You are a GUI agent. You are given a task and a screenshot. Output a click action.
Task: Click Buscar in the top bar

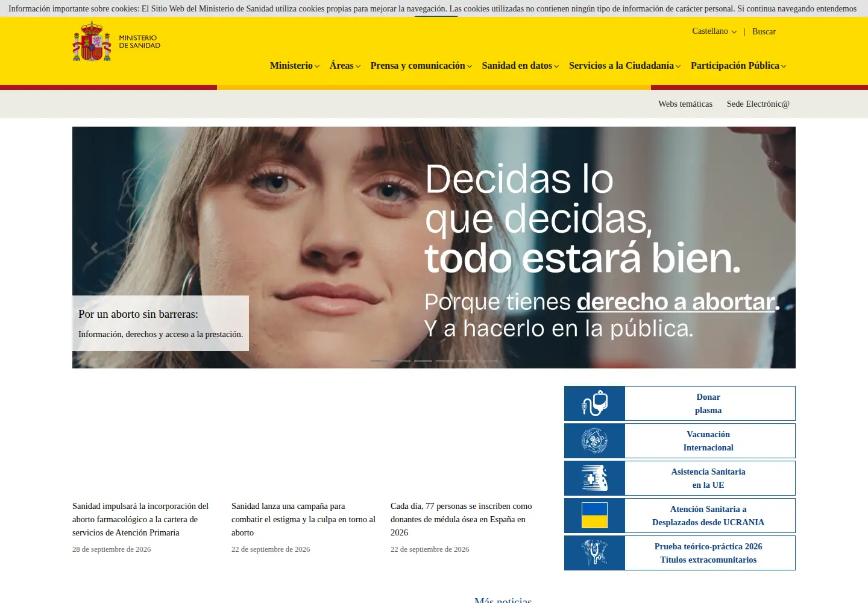[764, 31]
